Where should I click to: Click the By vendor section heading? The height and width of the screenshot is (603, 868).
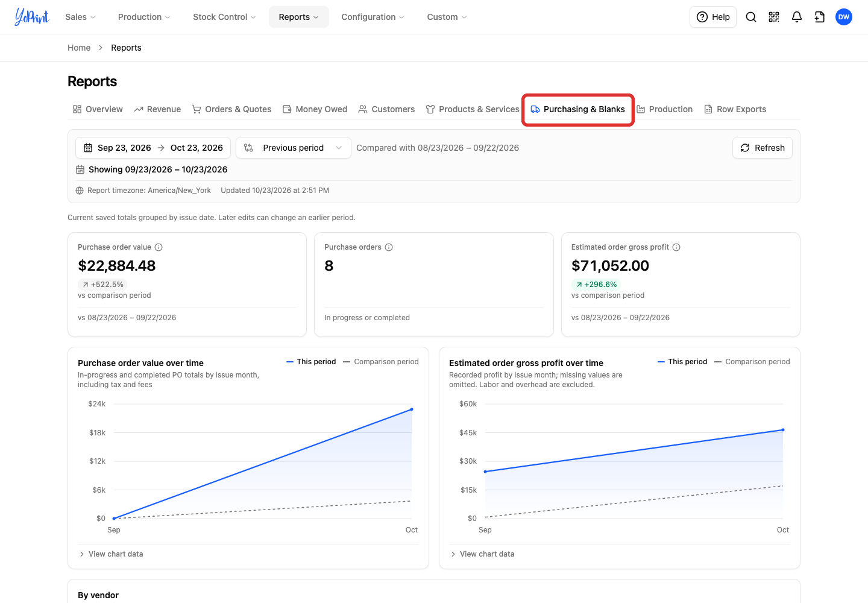(98, 595)
